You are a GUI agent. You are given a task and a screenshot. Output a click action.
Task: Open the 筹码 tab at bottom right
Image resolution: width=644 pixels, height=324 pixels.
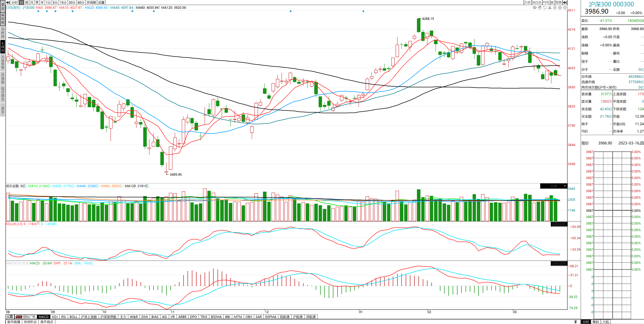tap(596, 322)
